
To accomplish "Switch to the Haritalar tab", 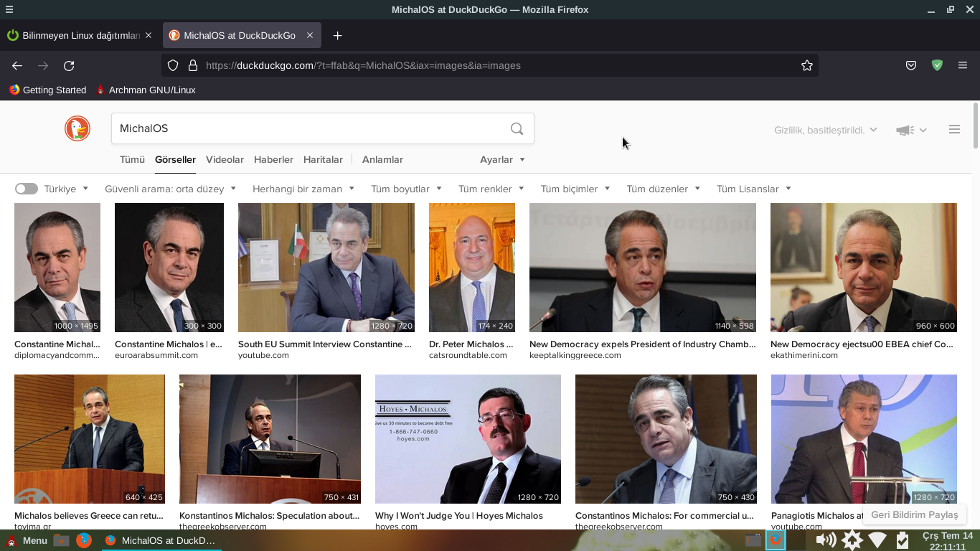I will (323, 159).
